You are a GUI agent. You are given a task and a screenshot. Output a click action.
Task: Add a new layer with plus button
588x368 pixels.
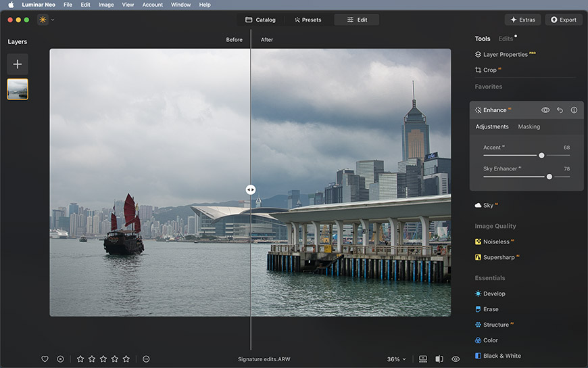[x=18, y=64]
